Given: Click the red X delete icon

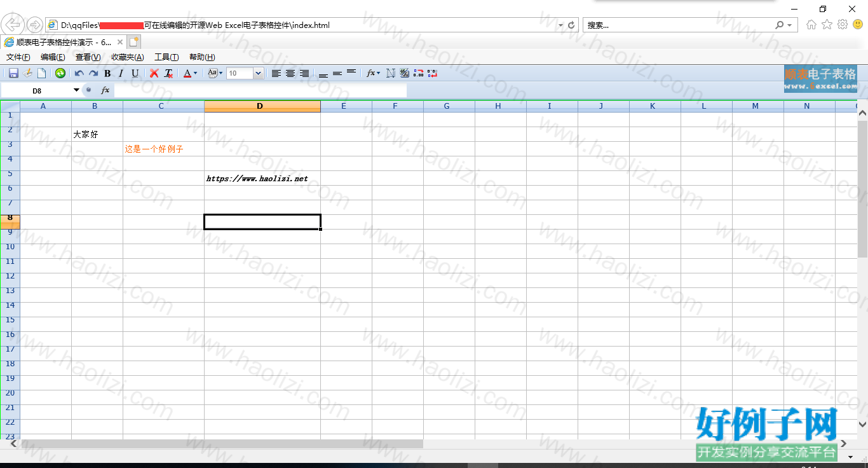Looking at the screenshot, I should 154,73.
